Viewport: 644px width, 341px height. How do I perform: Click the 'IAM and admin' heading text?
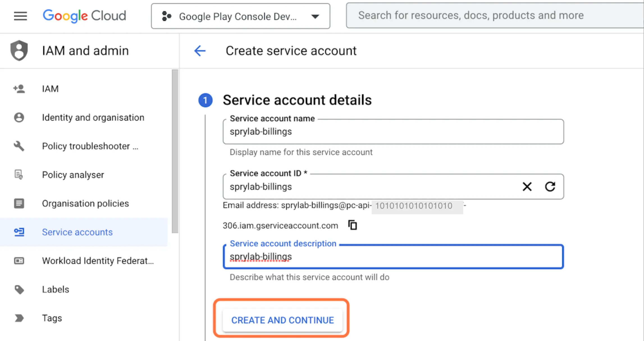coord(85,51)
